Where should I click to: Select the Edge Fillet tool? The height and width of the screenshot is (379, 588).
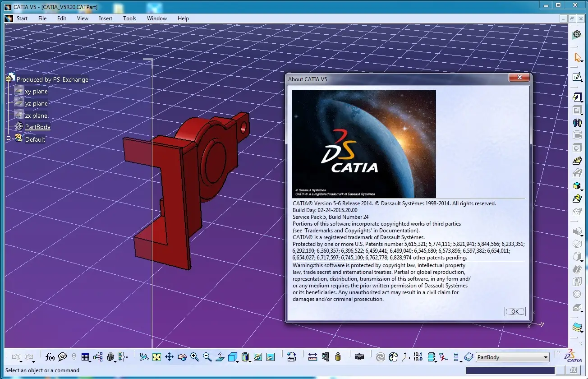tap(577, 231)
